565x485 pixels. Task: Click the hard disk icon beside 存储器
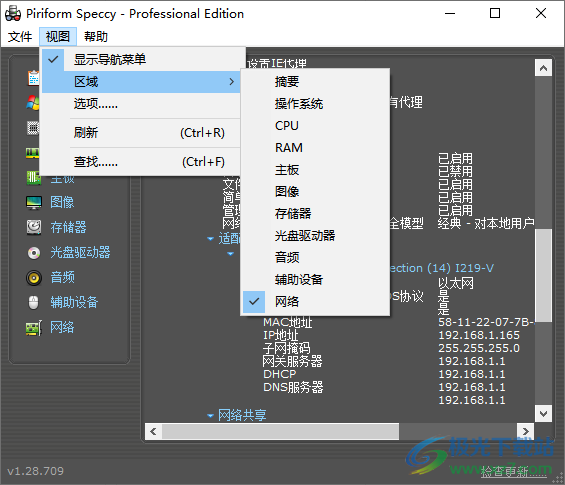pos(34,227)
